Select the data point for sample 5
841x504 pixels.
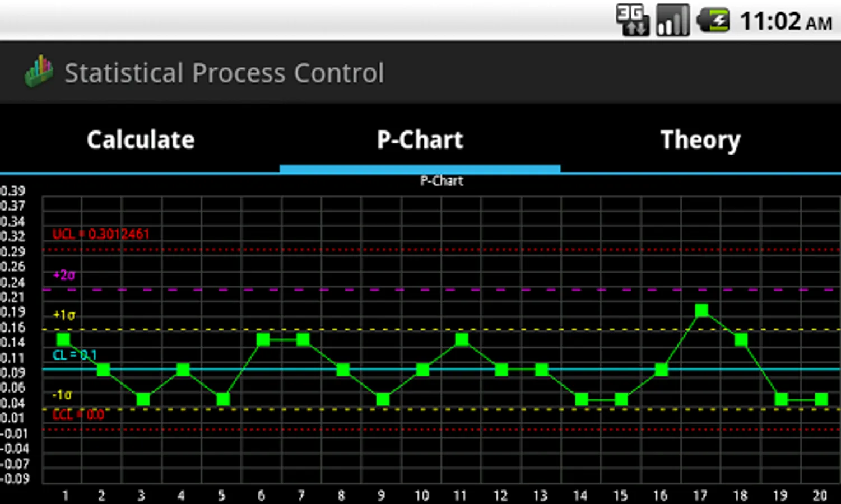click(x=223, y=399)
